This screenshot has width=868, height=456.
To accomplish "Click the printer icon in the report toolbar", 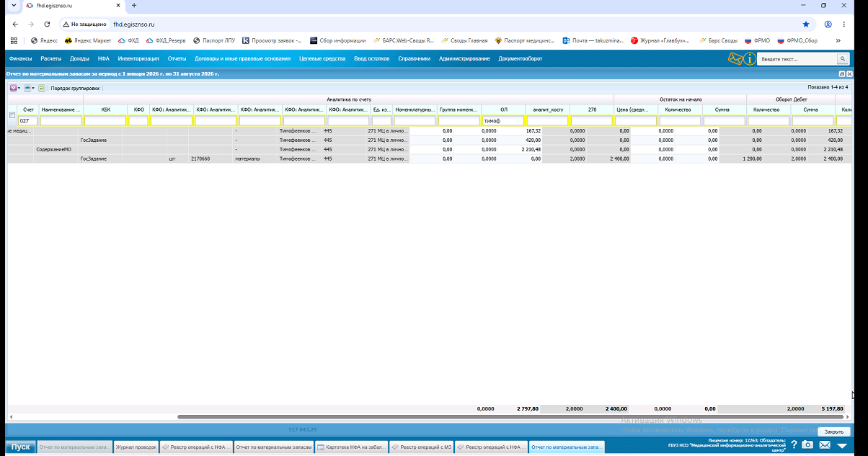I will [x=27, y=88].
